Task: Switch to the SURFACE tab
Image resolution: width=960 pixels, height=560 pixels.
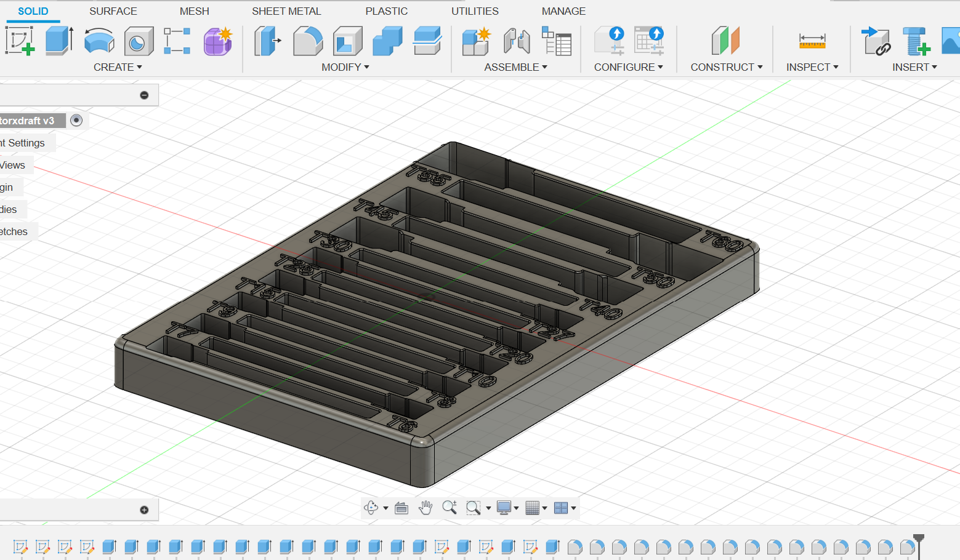Action: [113, 11]
